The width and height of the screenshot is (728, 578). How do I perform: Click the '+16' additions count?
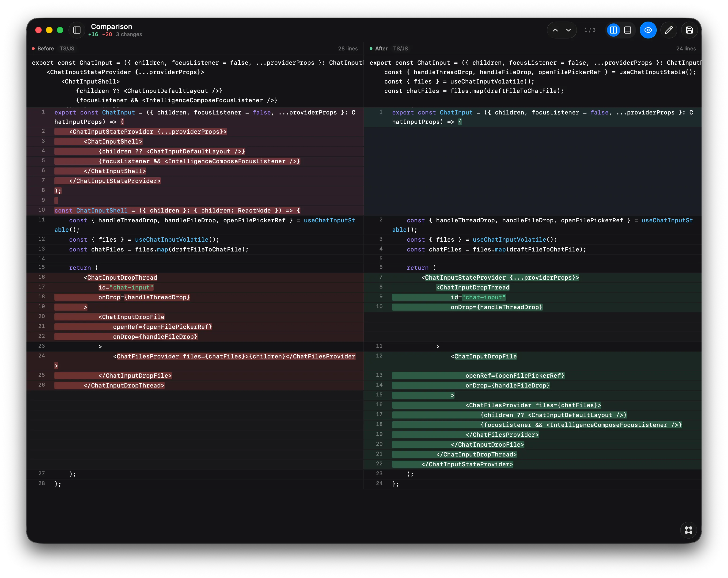coord(93,34)
